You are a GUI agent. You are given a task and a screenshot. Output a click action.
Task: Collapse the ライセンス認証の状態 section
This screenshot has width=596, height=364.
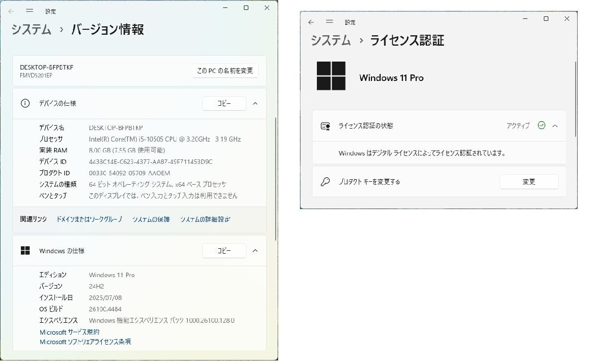555,126
